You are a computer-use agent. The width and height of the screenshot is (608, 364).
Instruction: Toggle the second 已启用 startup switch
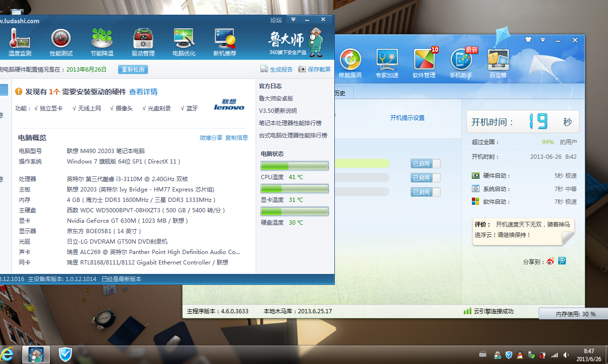[425, 178]
